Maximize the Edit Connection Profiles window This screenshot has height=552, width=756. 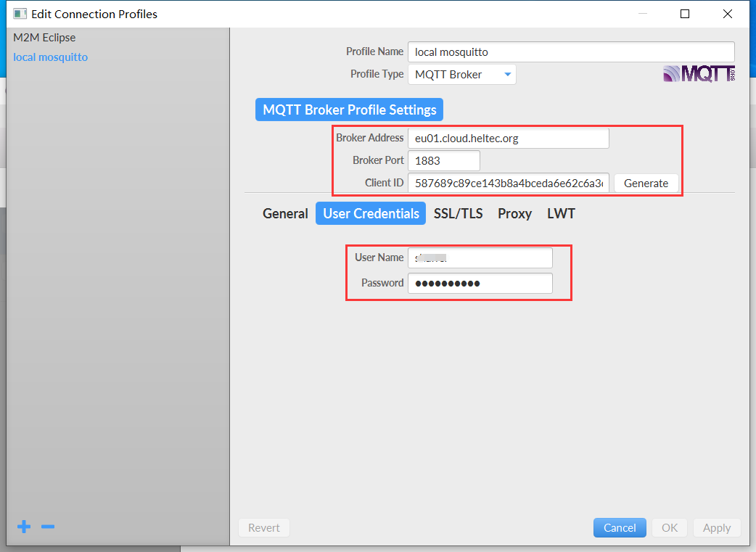[x=684, y=14]
